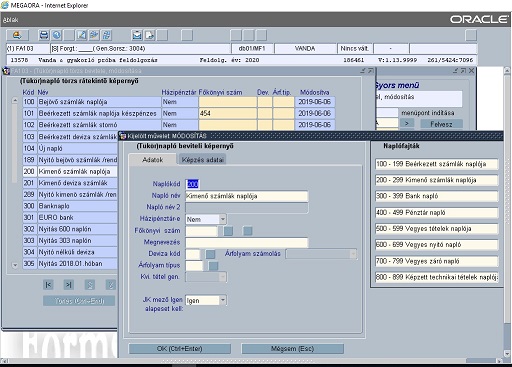
Task: Click the lookup button next to Árfolyam típus
Action: (213, 266)
